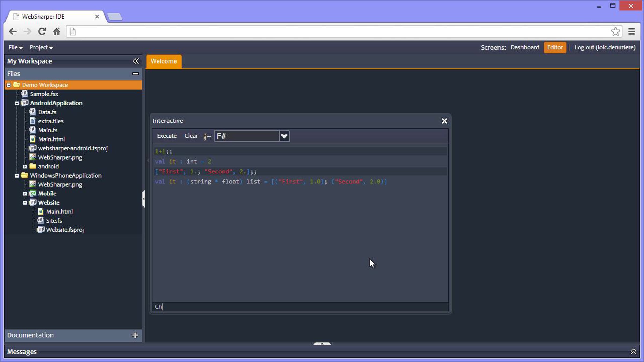644x362 pixels.
Task: Open Main.html under Website
Action: 59,212
